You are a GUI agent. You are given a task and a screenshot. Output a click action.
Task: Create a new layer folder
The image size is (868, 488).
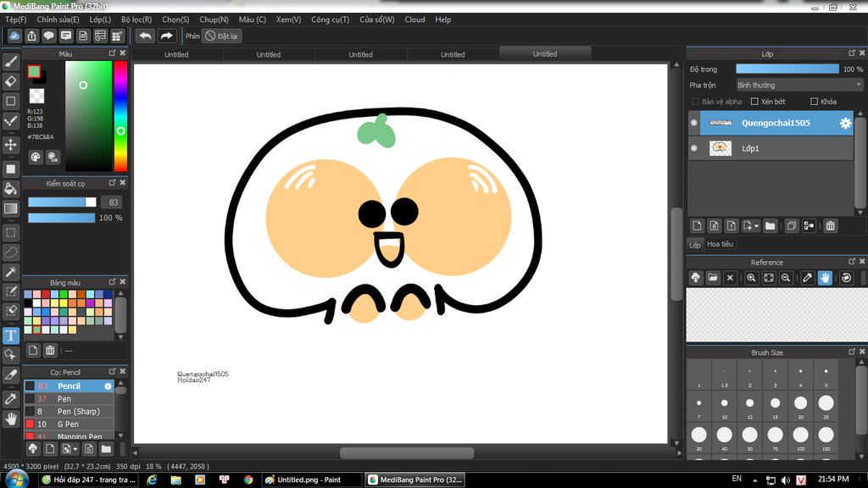(x=770, y=225)
